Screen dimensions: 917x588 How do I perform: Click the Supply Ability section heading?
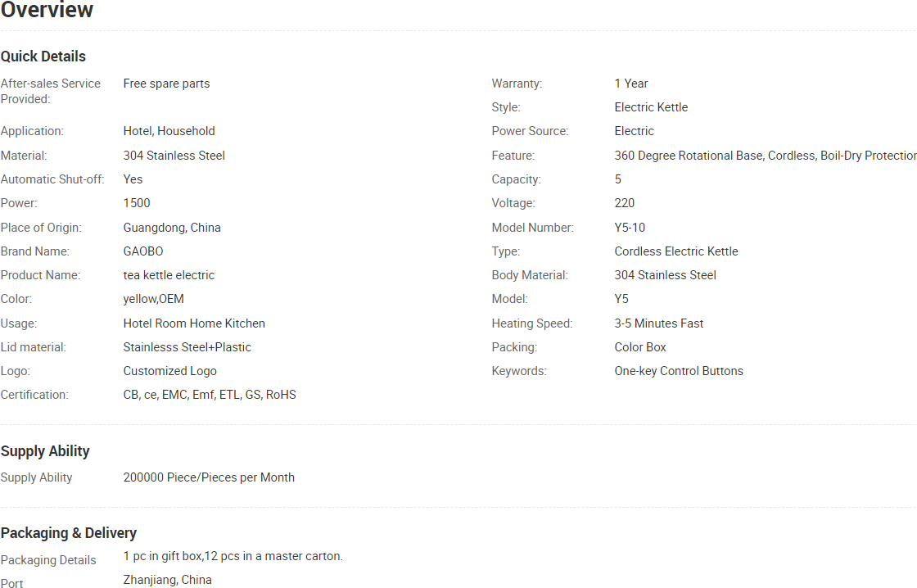pos(45,451)
